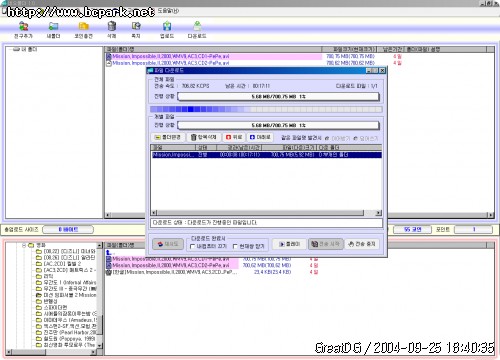Click the CD2 file icon in upper list

(x=109, y=63)
